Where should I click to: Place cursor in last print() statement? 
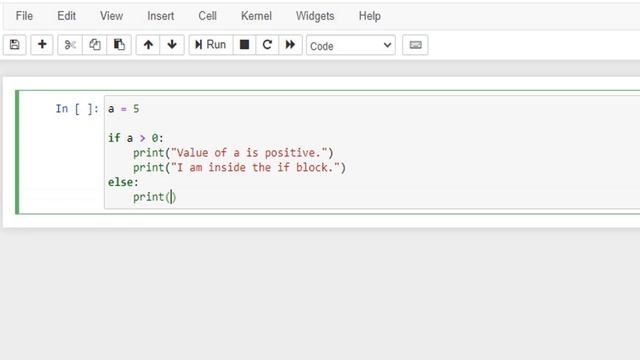click(154, 197)
